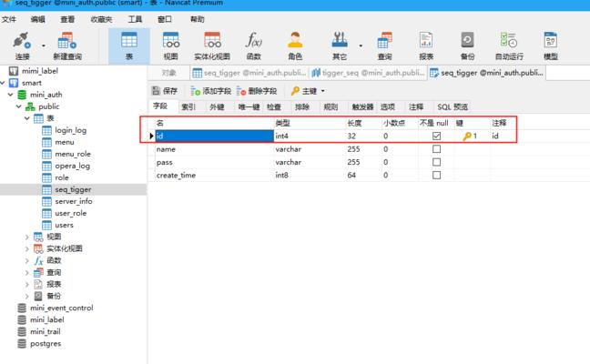Click the 新建查询 new query icon
Viewport: 590px width, 364px height.
coord(67,45)
